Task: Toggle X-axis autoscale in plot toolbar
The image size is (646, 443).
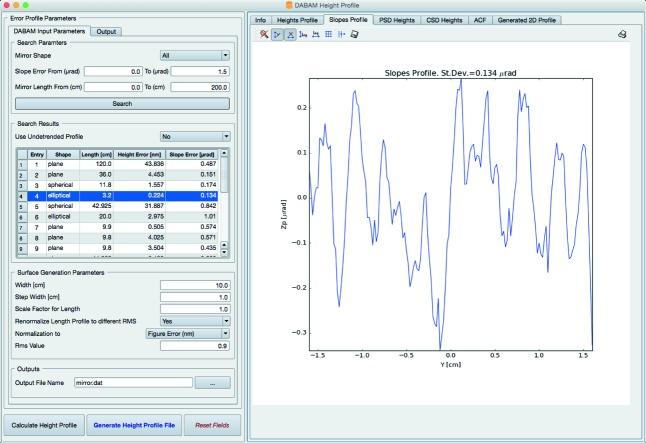Action: [x=277, y=34]
